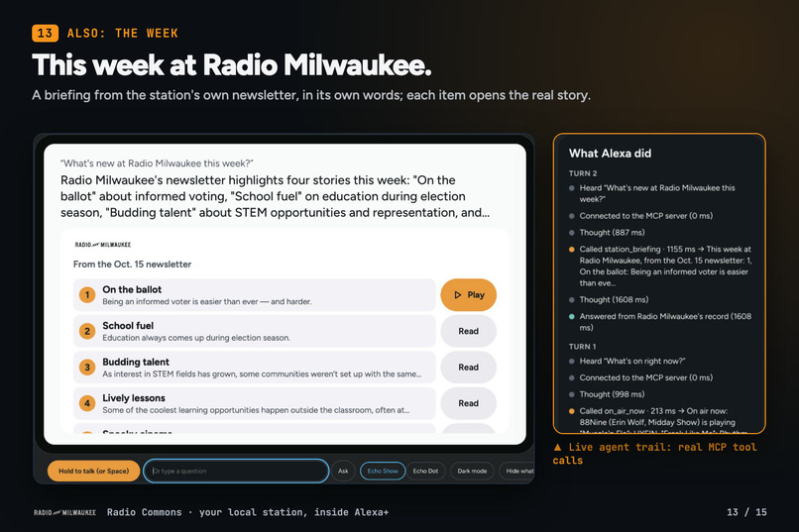Screen dimensions: 799x532
Task: Click Read button for Lively lessons
Action: [468, 403]
